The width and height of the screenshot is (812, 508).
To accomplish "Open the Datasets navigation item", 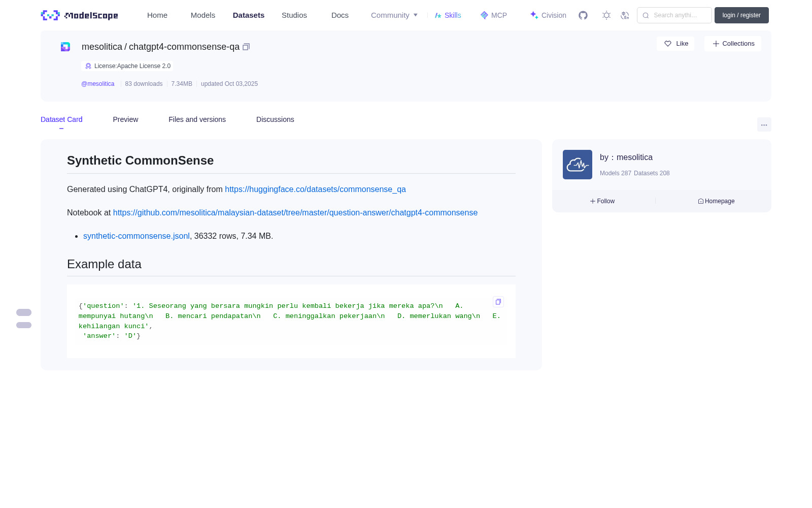I will tap(249, 15).
